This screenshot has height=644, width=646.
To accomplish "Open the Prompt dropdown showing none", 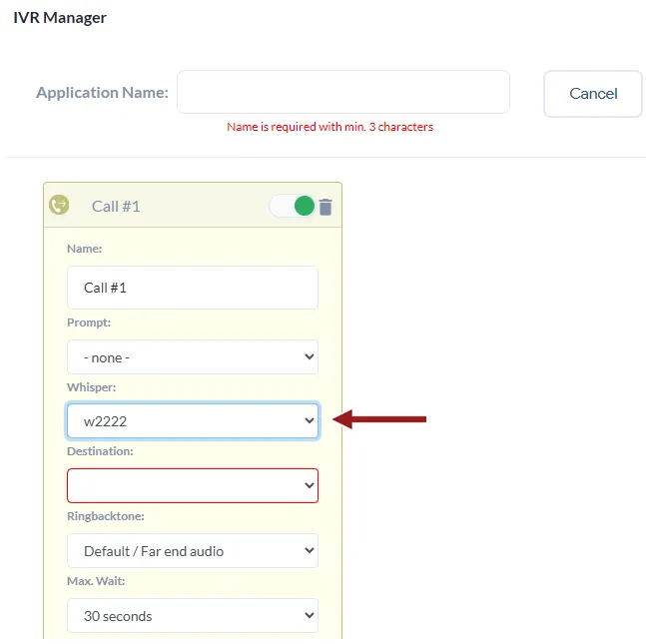I will pos(192,357).
